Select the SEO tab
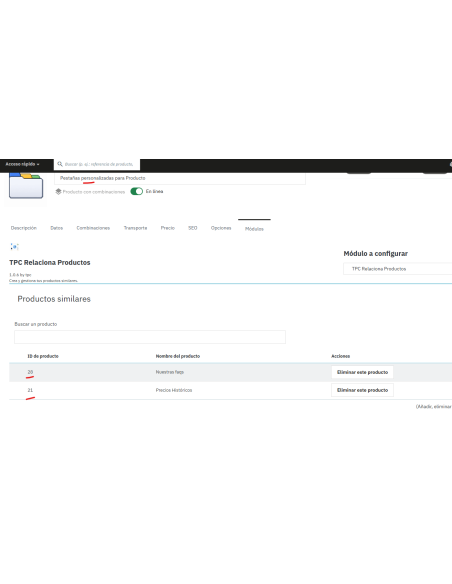Screen dimensions: 452x584 point(192,228)
